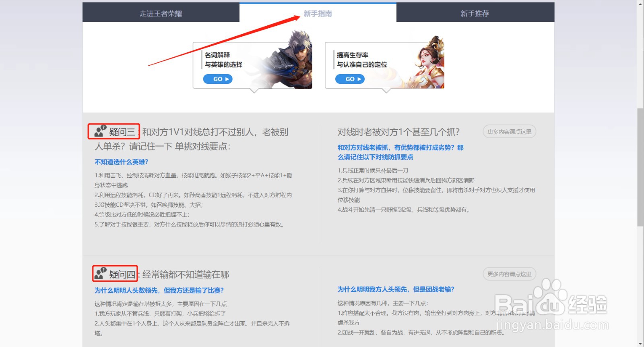Click line 4.战斗开始先清一只野怪到2级
This screenshot has width=644, height=347.
404,210
